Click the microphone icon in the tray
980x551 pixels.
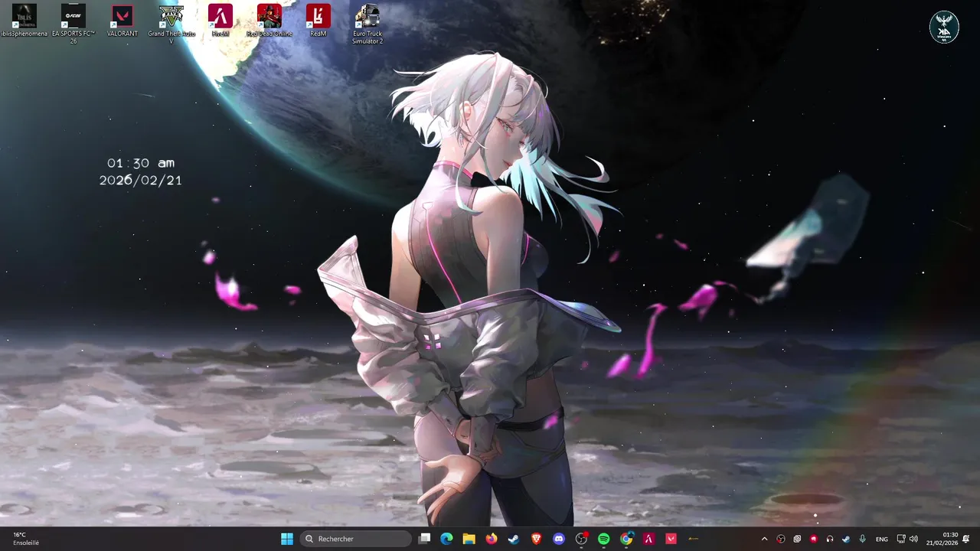(x=863, y=539)
